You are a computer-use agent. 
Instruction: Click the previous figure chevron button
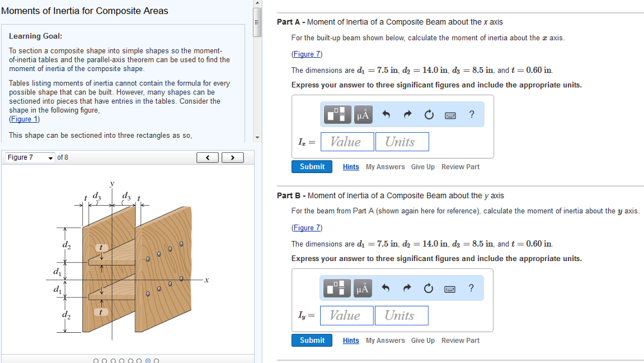click(x=208, y=157)
